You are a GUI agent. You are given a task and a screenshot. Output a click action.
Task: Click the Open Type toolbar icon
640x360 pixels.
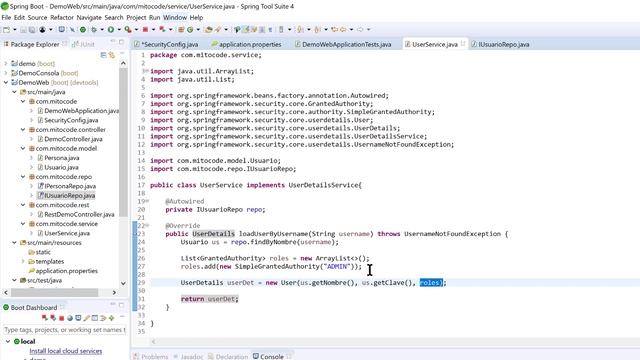(209, 29)
